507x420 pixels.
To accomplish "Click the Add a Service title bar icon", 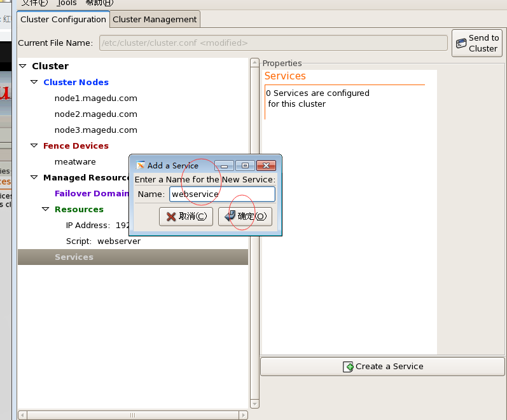I will click(x=141, y=165).
